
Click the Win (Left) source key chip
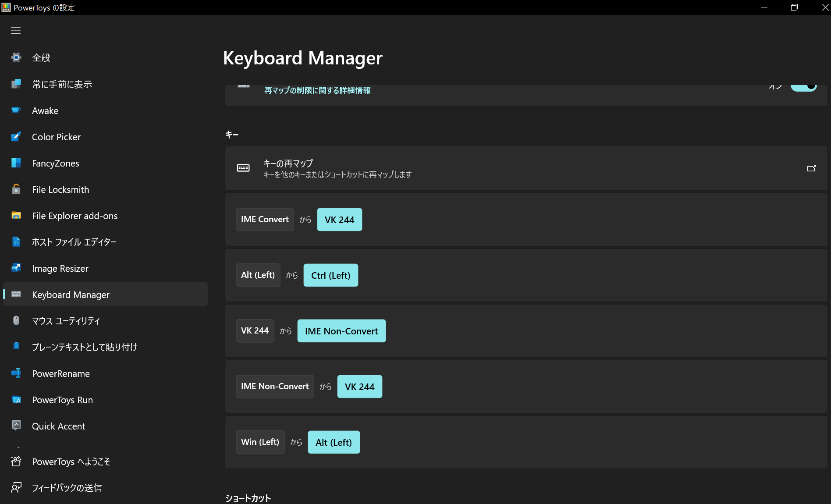pyautogui.click(x=260, y=442)
